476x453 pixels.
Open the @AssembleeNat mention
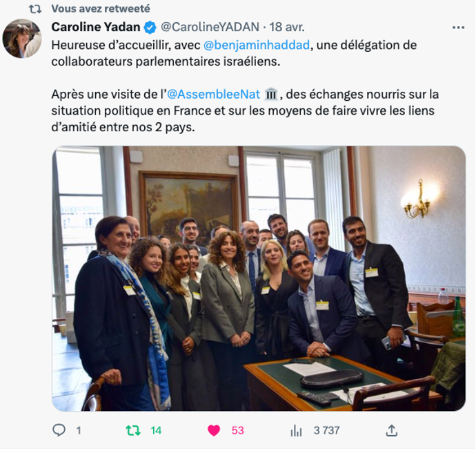tap(213, 94)
